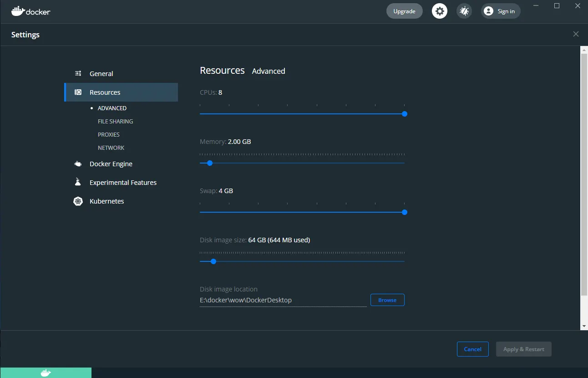Open the Kubernetes section
Image resolution: width=588 pixels, height=378 pixels.
click(121, 201)
